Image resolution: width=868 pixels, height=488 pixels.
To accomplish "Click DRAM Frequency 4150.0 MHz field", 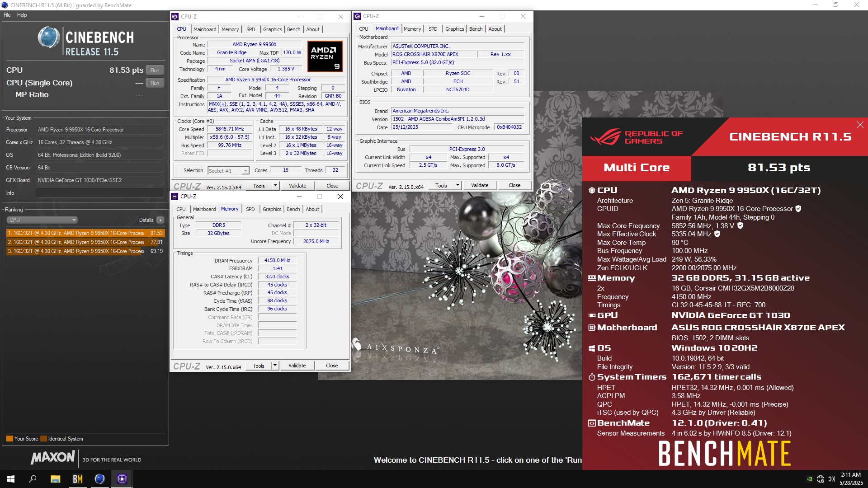I will point(277,260).
